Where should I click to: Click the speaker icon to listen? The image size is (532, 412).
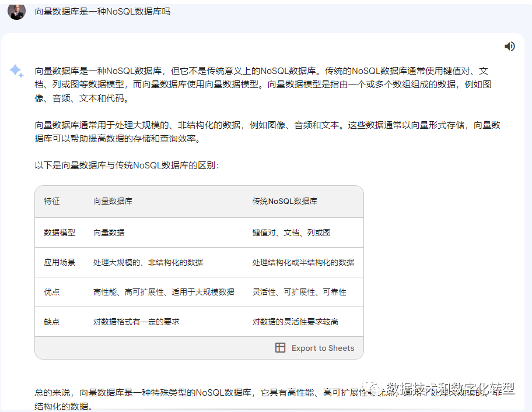tap(509, 47)
